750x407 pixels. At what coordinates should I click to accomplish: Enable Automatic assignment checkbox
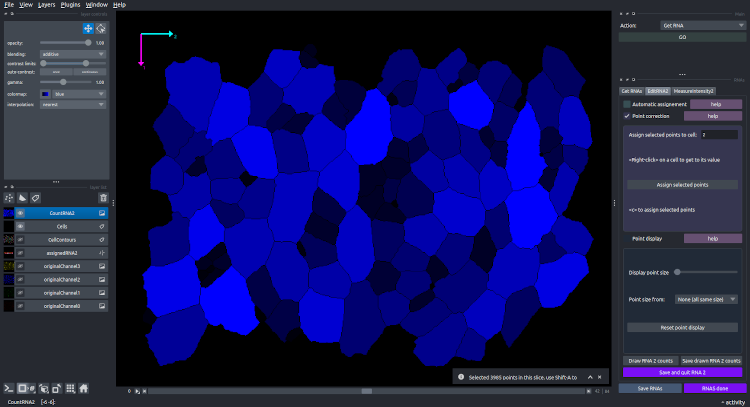point(627,104)
